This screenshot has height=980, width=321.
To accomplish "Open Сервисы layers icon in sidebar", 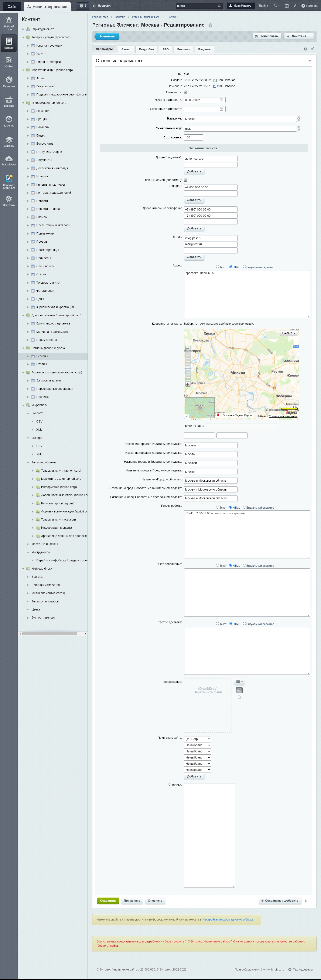I will (x=9, y=140).
